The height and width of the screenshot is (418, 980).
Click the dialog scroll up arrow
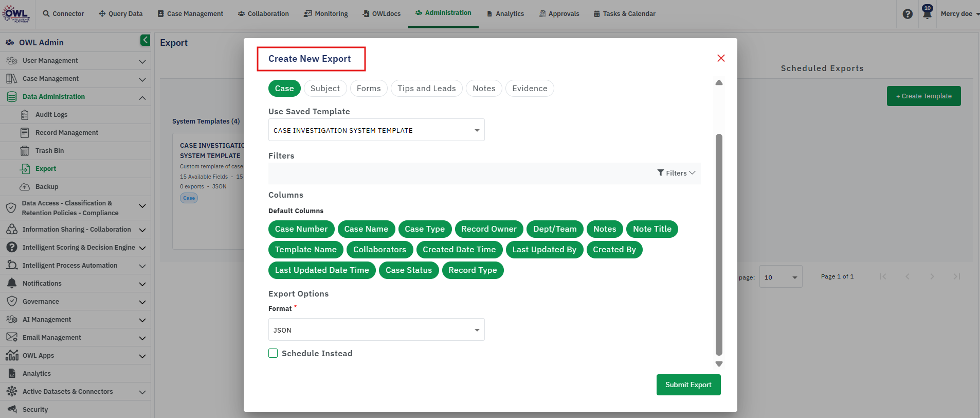coord(719,83)
